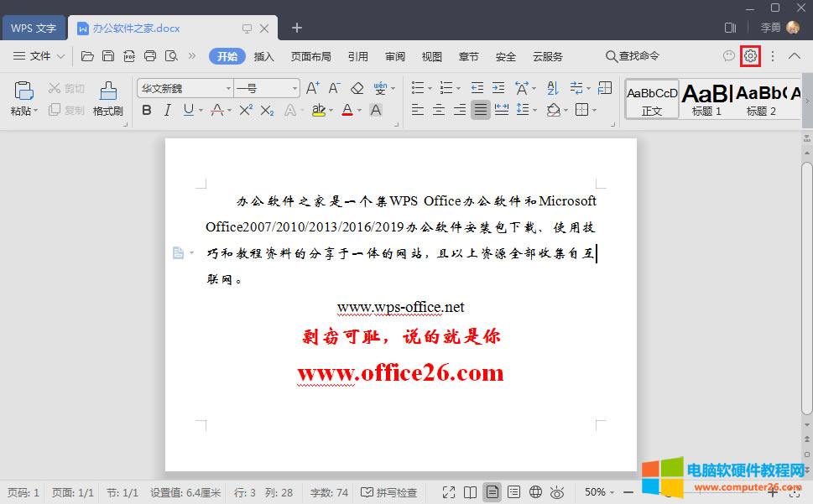Toggle Bold formatting
The height and width of the screenshot is (504, 813).
[147, 110]
